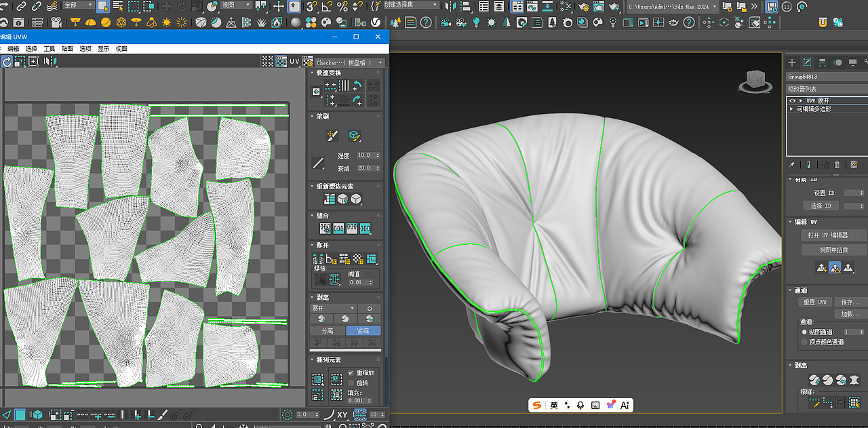Click the 选择 ID button

tap(821, 206)
